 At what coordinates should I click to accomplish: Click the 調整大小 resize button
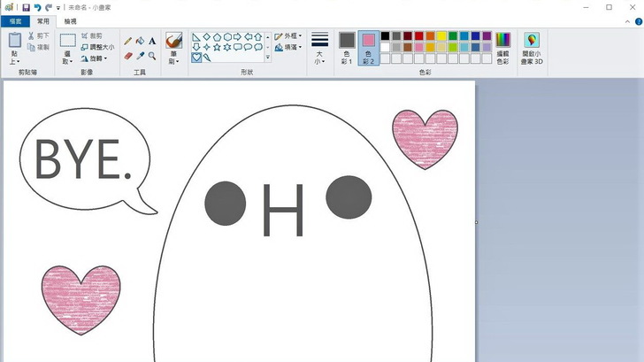click(x=97, y=47)
